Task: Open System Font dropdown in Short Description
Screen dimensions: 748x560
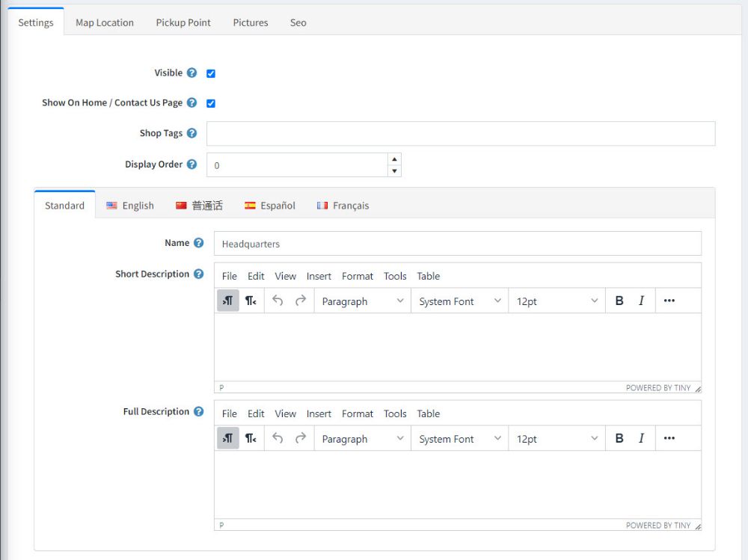Action: [460, 301]
